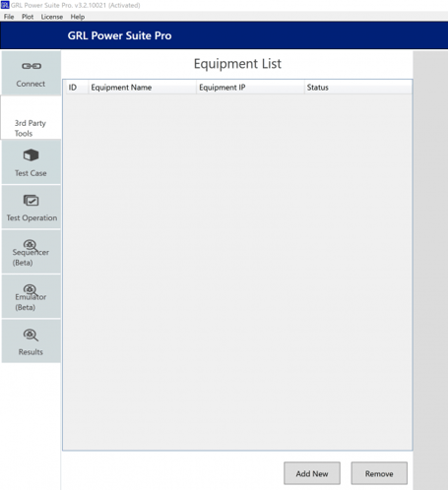
Task: Open Emulator (Beta) magnifier icon
Action: [31, 290]
